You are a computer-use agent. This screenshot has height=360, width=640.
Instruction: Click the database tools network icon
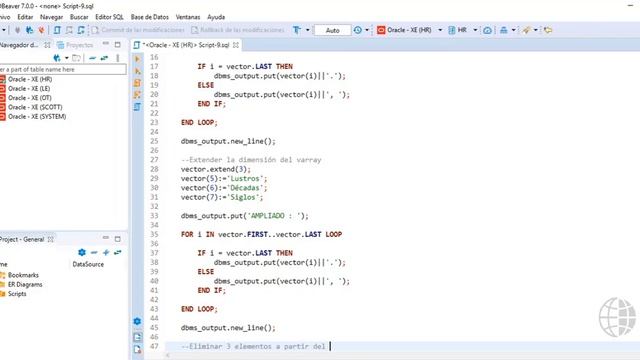(x=504, y=30)
